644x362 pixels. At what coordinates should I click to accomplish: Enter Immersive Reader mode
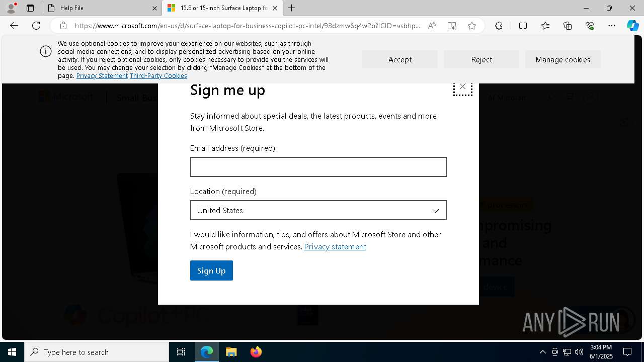tap(452, 26)
